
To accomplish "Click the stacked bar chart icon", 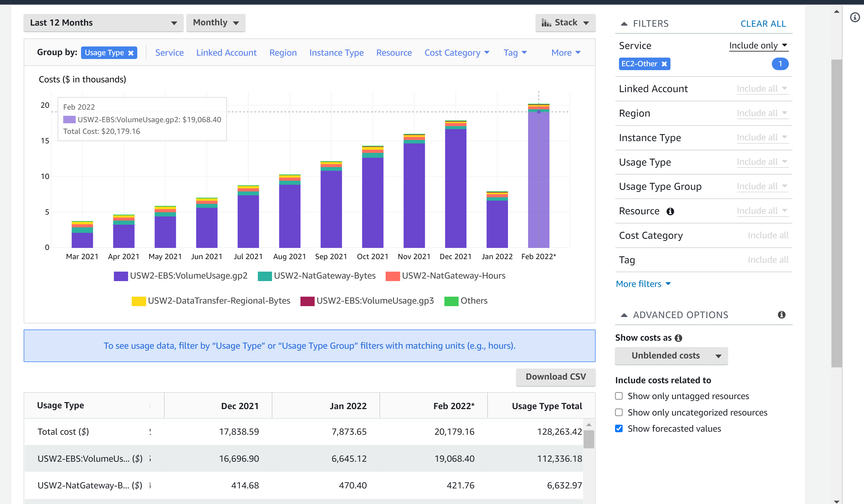I will [x=546, y=23].
